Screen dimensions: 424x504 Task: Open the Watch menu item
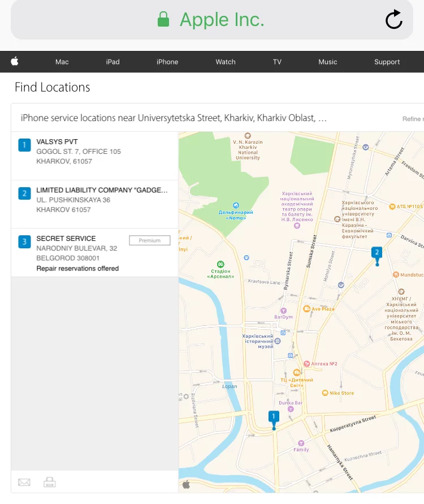[226, 62]
